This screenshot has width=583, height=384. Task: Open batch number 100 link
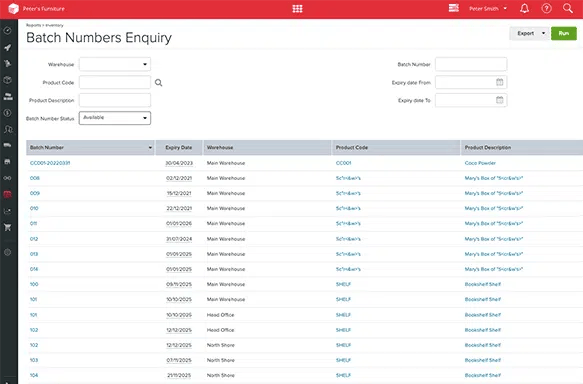[34, 284]
